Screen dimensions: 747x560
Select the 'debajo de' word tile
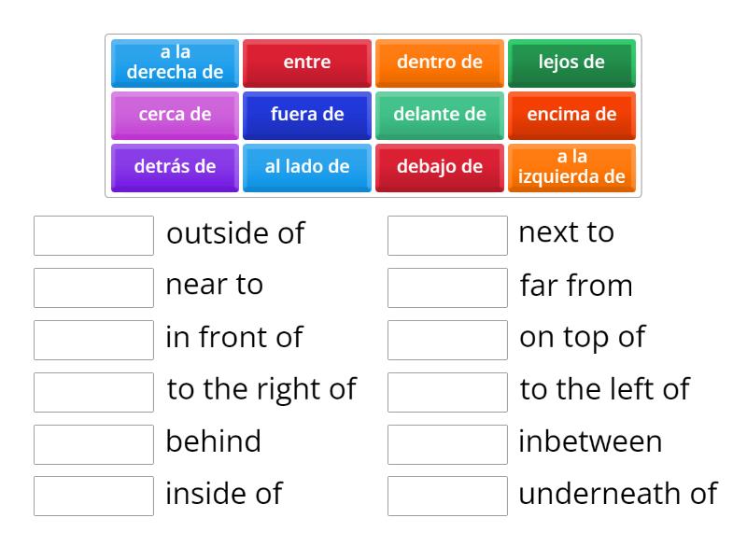(x=439, y=167)
